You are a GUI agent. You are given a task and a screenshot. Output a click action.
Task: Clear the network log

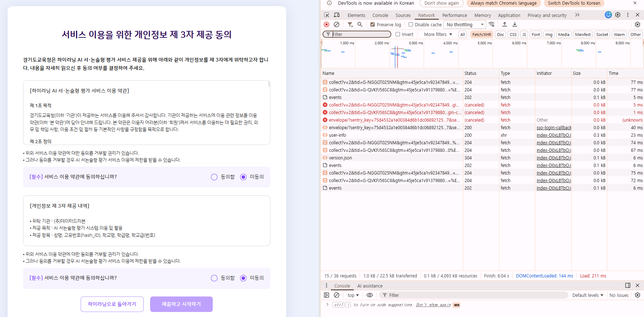(x=337, y=24)
